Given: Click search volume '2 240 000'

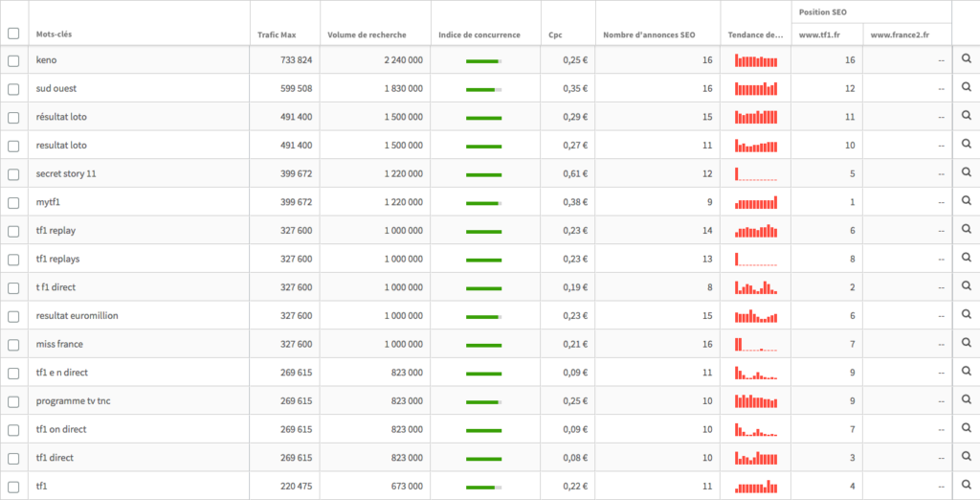Looking at the screenshot, I should tap(403, 60).
